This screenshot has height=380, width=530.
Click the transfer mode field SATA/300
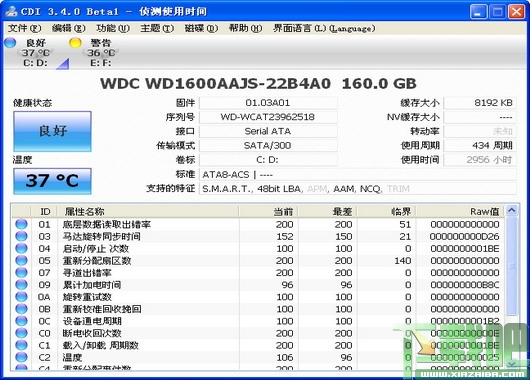[x=268, y=145]
